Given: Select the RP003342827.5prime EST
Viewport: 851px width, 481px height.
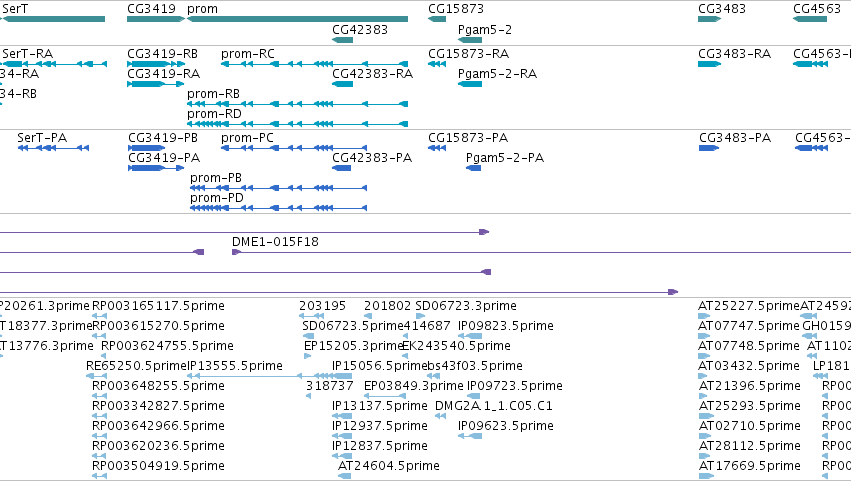Looking at the screenshot, I should (x=99, y=416).
